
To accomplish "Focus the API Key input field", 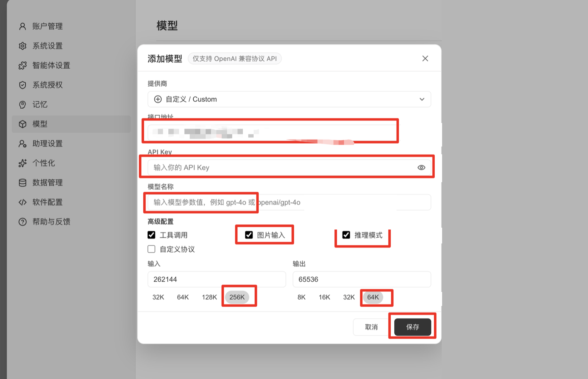I will 289,167.
